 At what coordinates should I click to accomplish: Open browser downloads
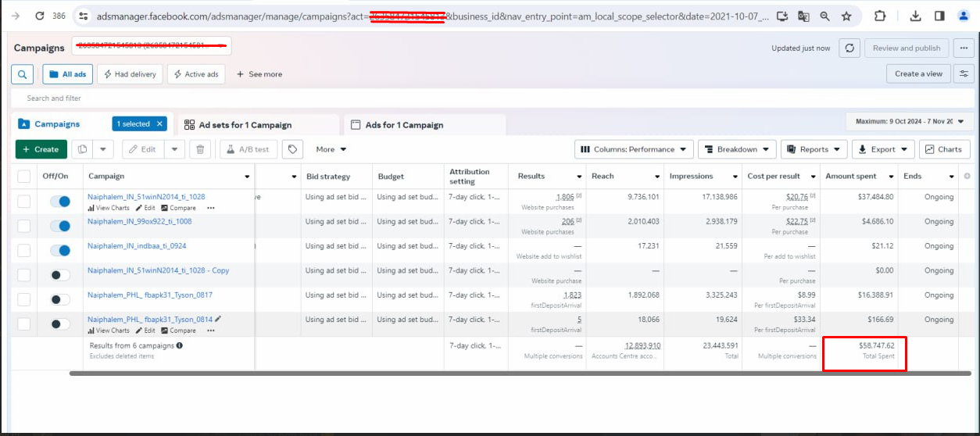click(x=917, y=16)
